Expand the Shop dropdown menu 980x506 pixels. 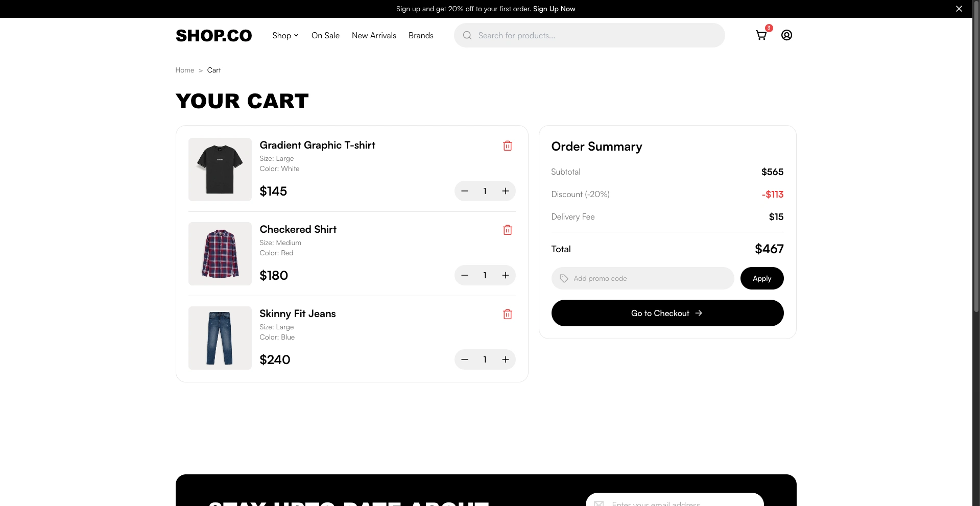click(x=285, y=35)
